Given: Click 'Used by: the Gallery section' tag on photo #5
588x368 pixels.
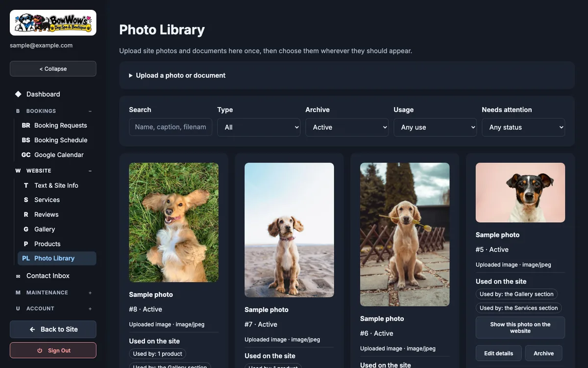Looking at the screenshot, I should pos(516,294).
